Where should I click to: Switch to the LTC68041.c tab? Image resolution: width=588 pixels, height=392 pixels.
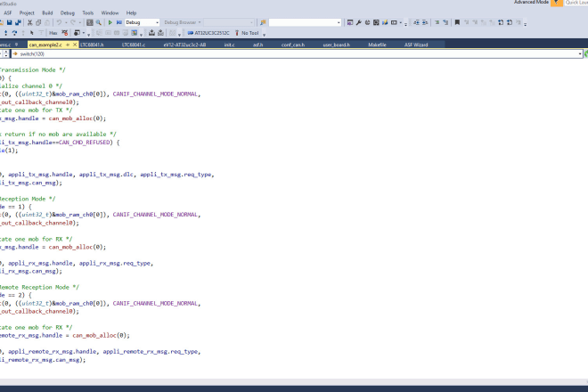134,45
